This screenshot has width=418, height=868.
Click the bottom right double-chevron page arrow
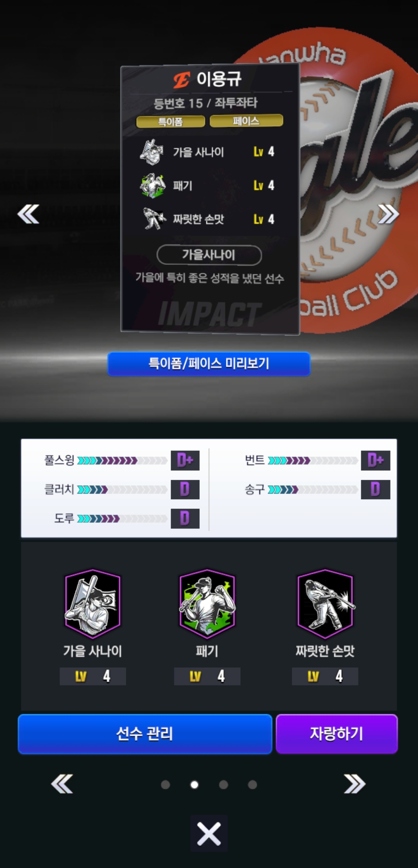[355, 784]
